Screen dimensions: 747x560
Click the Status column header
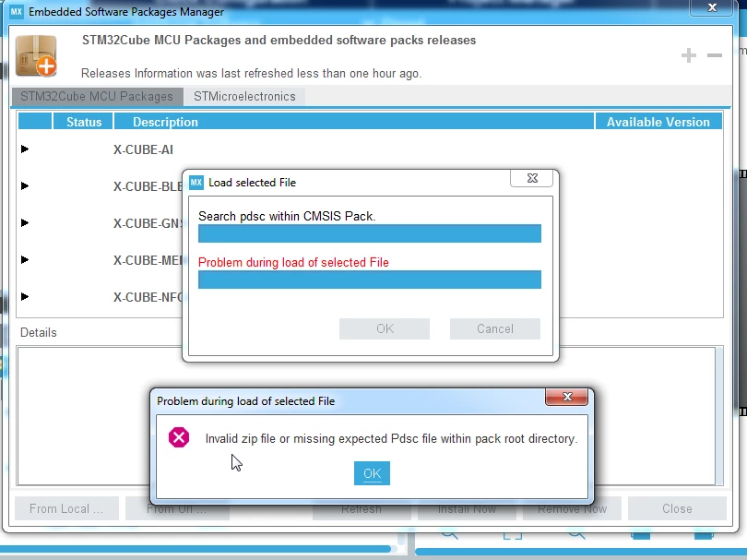[83, 122]
